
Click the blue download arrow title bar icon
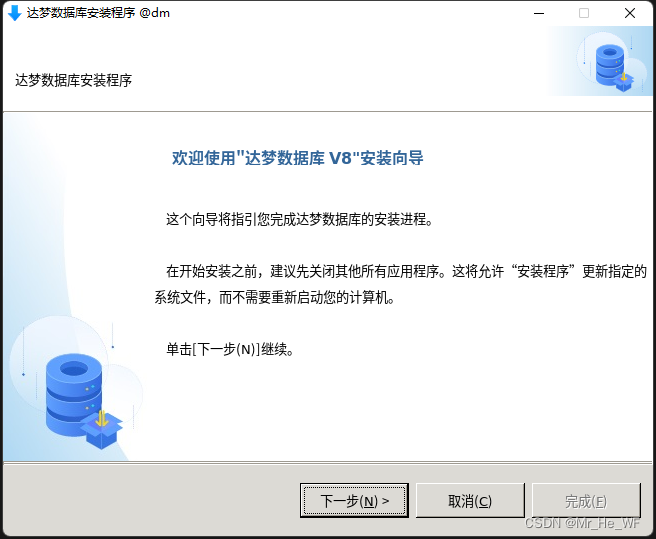coord(15,13)
